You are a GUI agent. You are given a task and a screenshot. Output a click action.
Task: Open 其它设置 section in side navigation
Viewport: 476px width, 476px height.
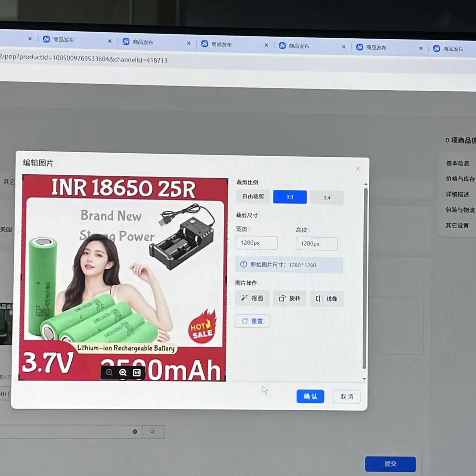(x=457, y=225)
